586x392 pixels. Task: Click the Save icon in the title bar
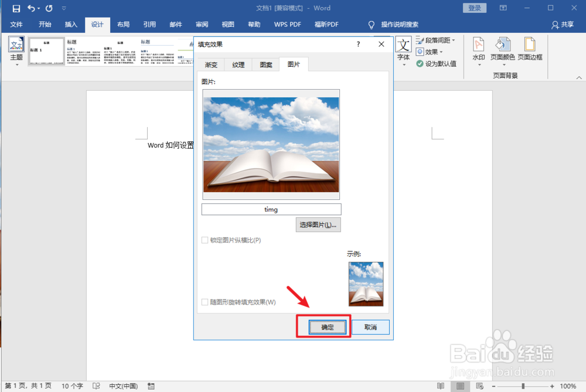pyautogui.click(x=16, y=8)
